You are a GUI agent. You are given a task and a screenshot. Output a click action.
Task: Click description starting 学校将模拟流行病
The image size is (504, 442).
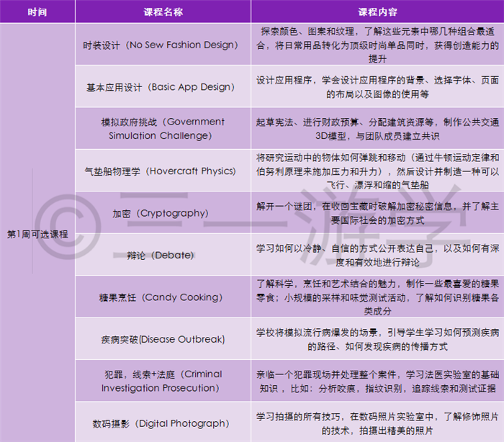click(377, 339)
